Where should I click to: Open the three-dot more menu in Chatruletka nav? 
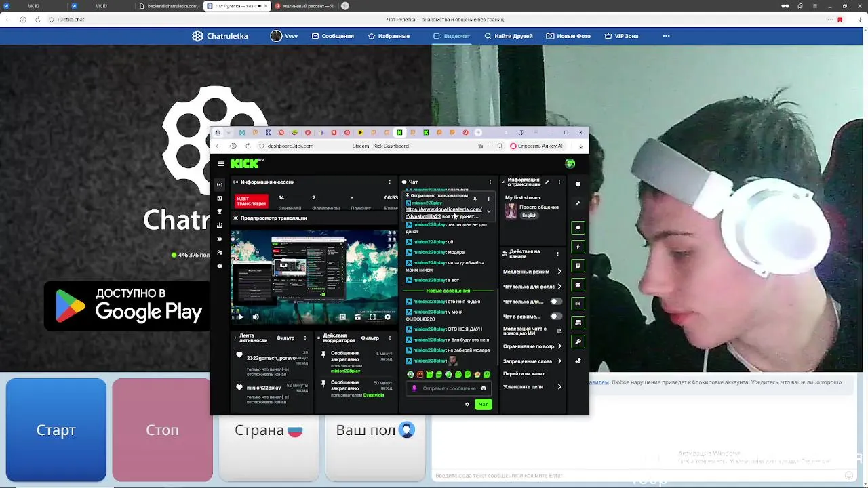pos(666,36)
